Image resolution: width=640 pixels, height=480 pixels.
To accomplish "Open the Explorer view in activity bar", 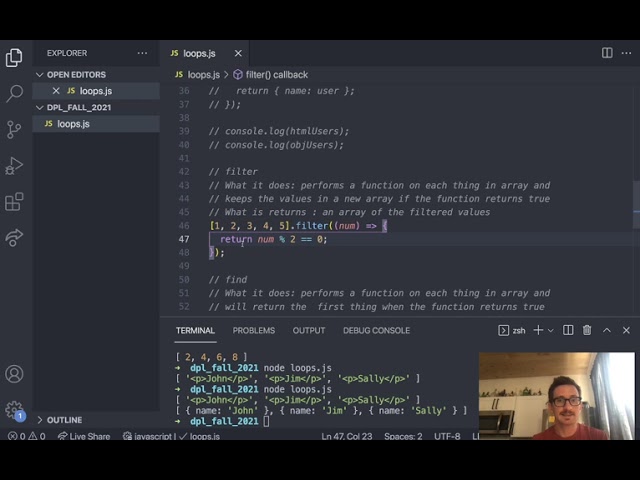I will [x=14, y=57].
